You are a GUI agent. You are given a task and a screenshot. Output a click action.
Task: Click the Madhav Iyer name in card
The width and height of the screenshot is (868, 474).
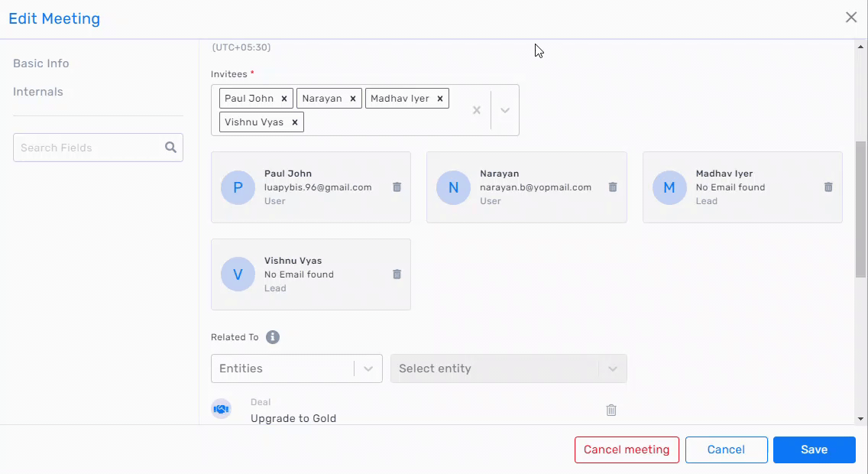[x=724, y=174]
